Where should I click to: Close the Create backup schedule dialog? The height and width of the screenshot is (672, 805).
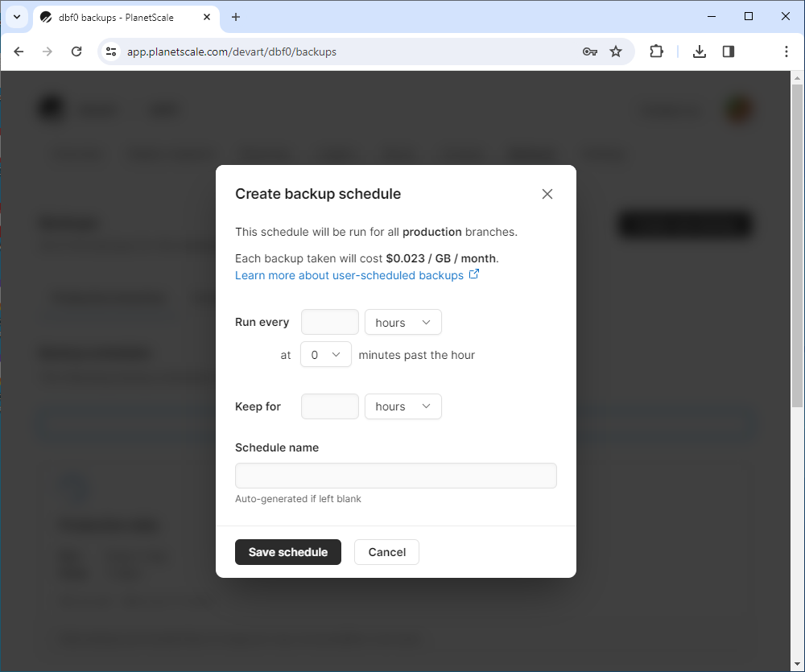[x=547, y=194]
